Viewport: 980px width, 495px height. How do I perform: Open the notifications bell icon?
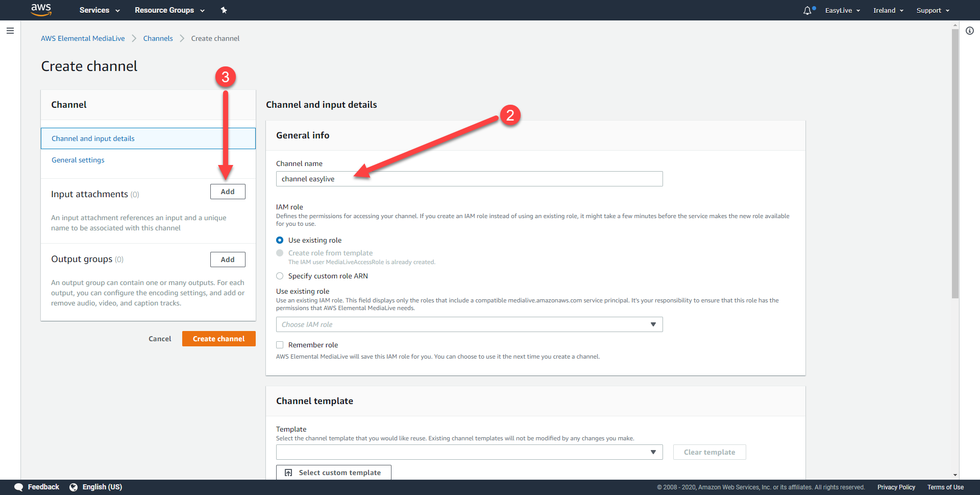pos(807,10)
